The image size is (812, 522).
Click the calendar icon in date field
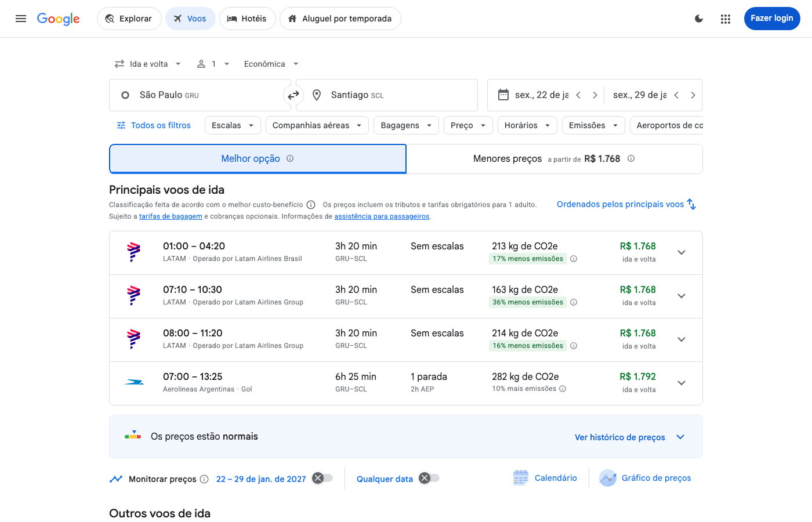click(x=503, y=95)
